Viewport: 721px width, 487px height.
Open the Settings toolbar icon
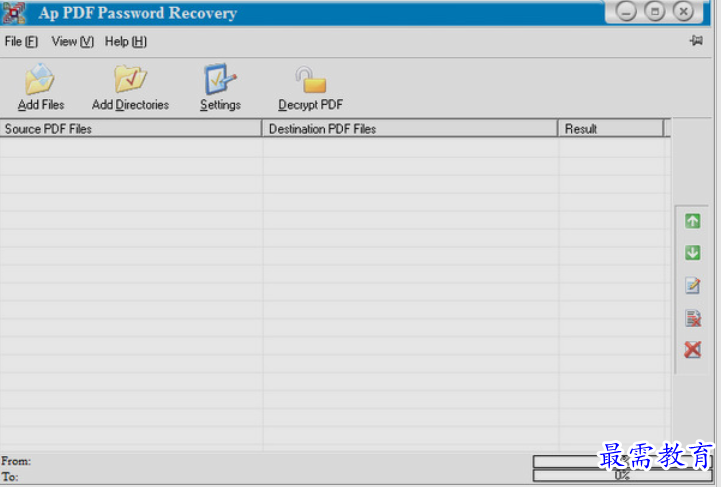pyautogui.click(x=220, y=79)
